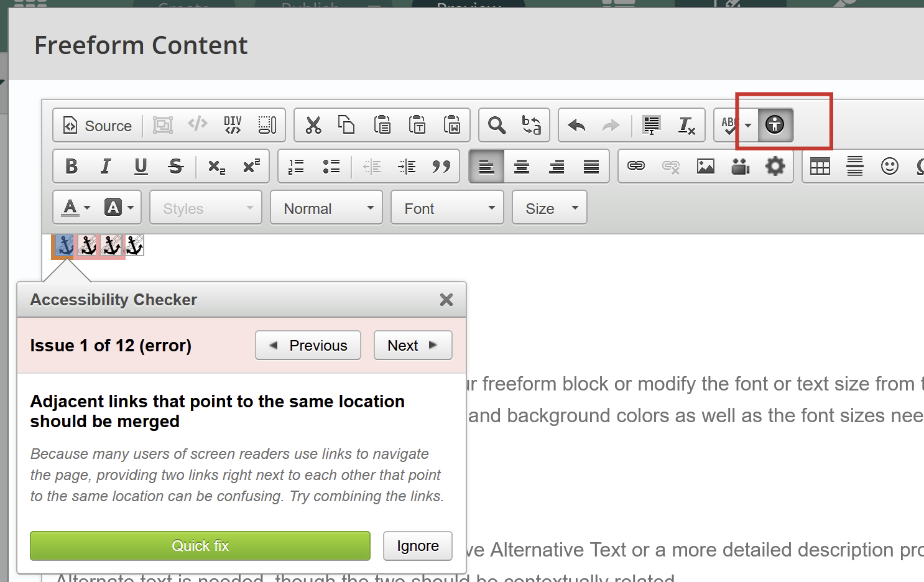Click Paste from Word icon
The image size is (924, 582).
451,125
